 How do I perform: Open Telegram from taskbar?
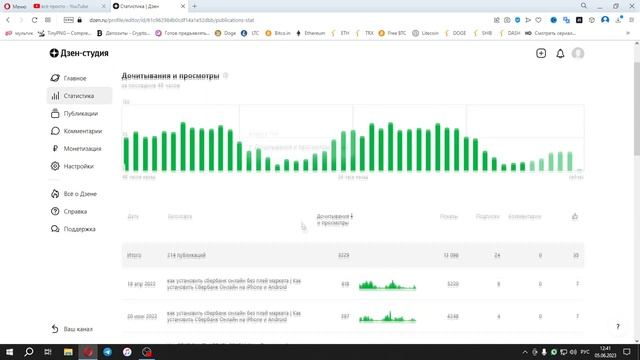[x=107, y=352]
